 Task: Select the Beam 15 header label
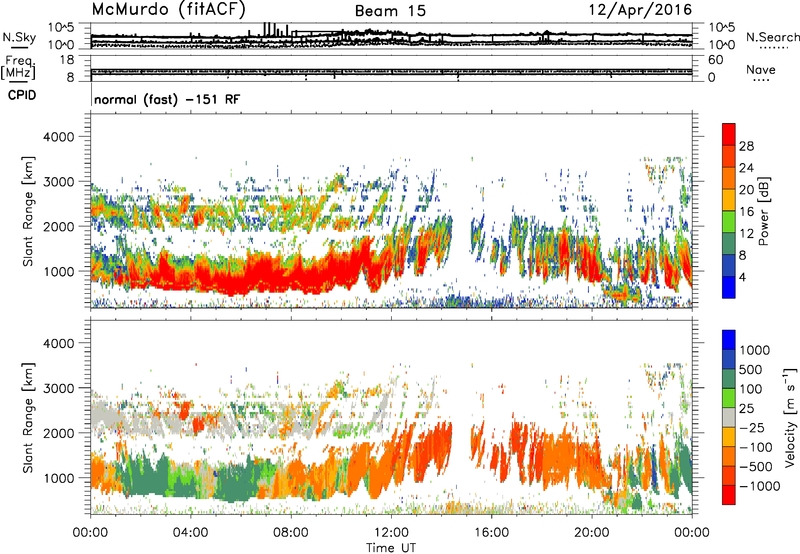(x=390, y=11)
